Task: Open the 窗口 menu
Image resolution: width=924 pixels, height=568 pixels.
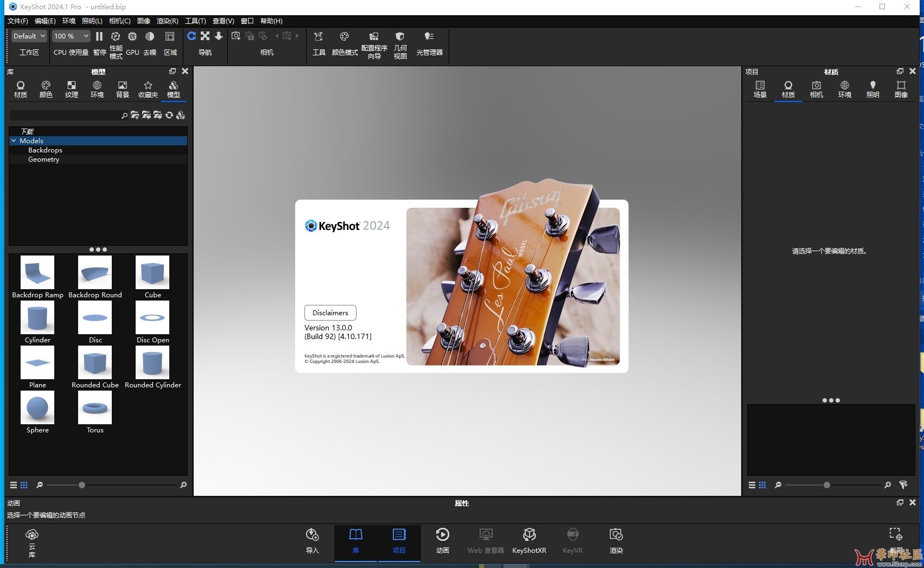Action: (247, 21)
